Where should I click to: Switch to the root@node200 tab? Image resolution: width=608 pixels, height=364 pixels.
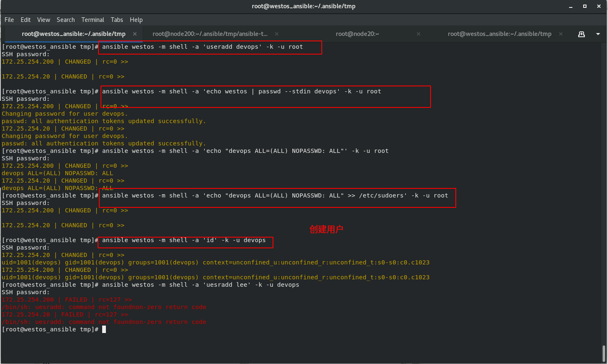point(210,34)
